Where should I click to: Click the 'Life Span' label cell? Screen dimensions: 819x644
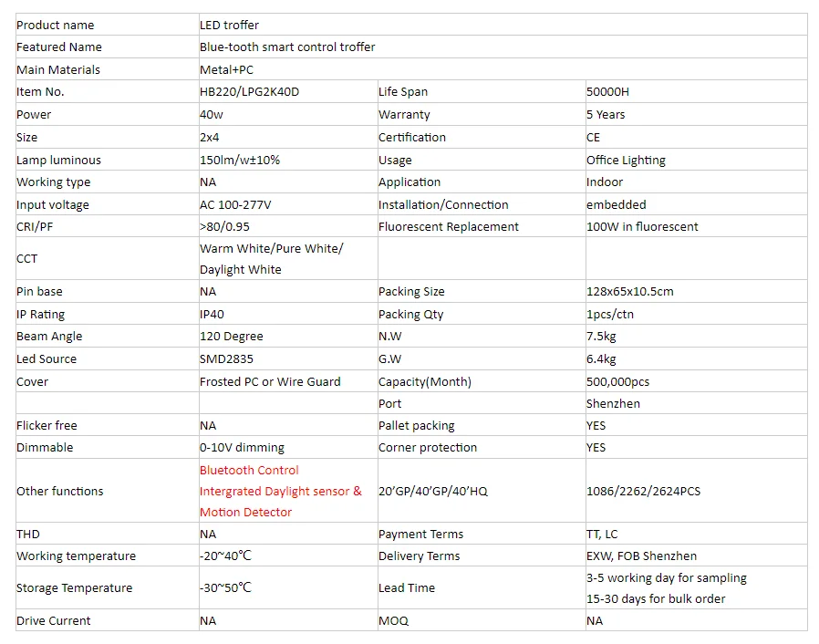403,92
